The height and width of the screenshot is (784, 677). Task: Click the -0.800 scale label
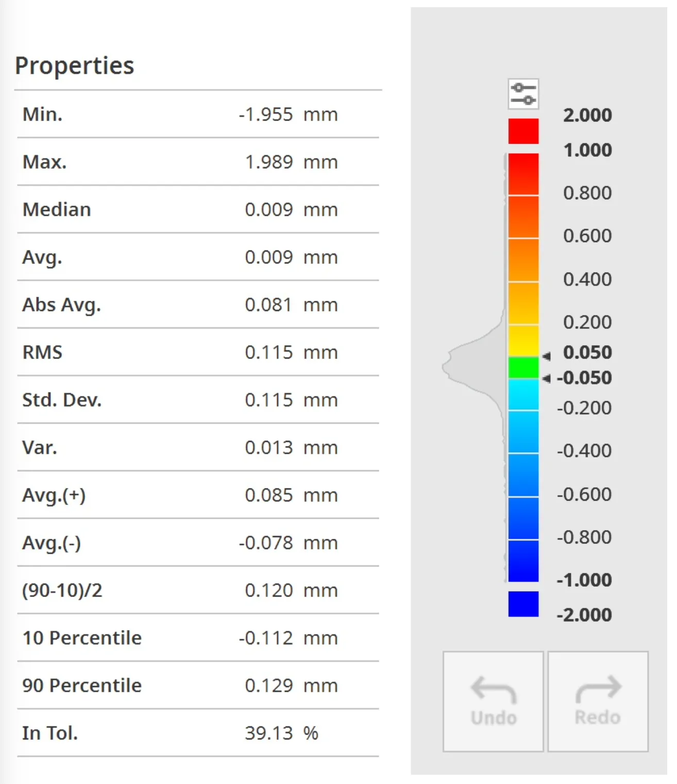pos(584,537)
